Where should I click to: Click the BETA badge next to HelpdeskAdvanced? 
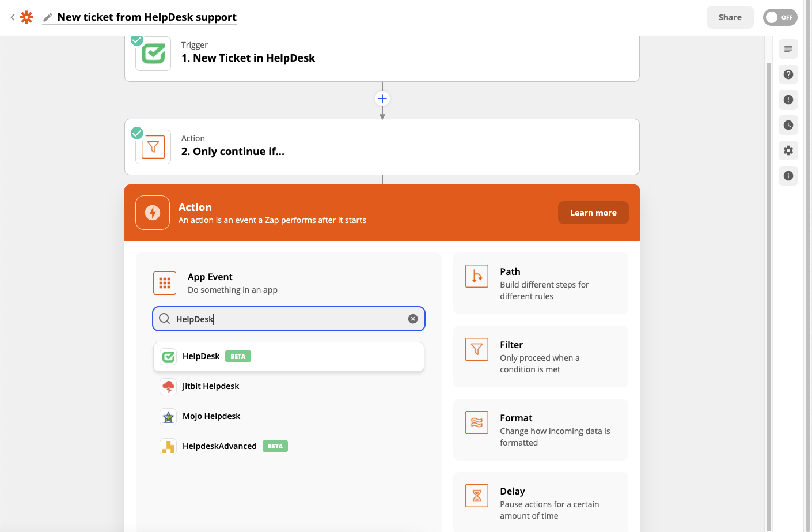[275, 446]
